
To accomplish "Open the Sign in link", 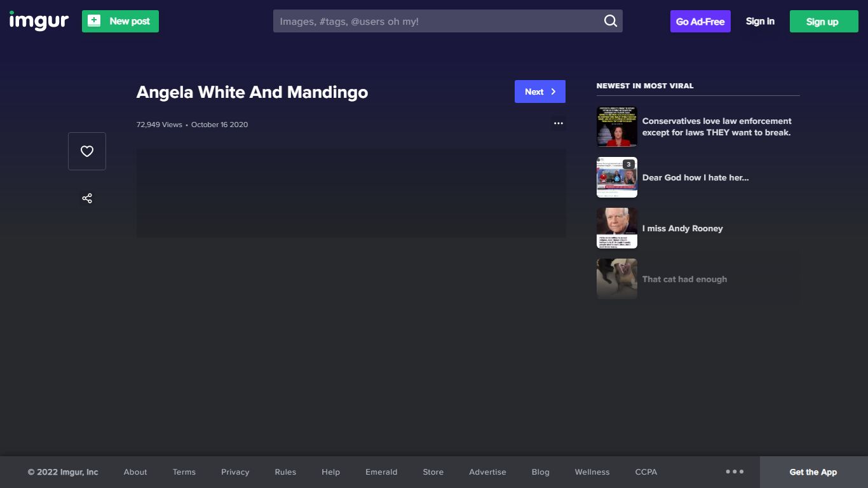I will 760,21.
